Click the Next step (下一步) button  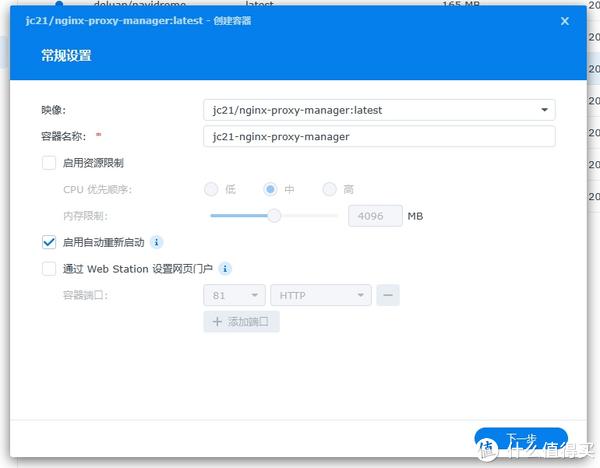point(521,440)
